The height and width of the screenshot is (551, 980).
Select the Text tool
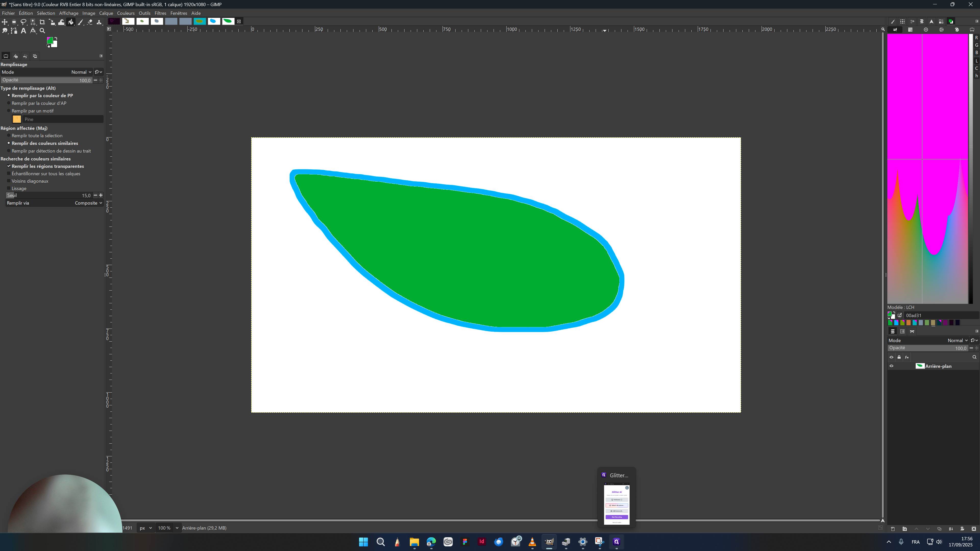23,31
